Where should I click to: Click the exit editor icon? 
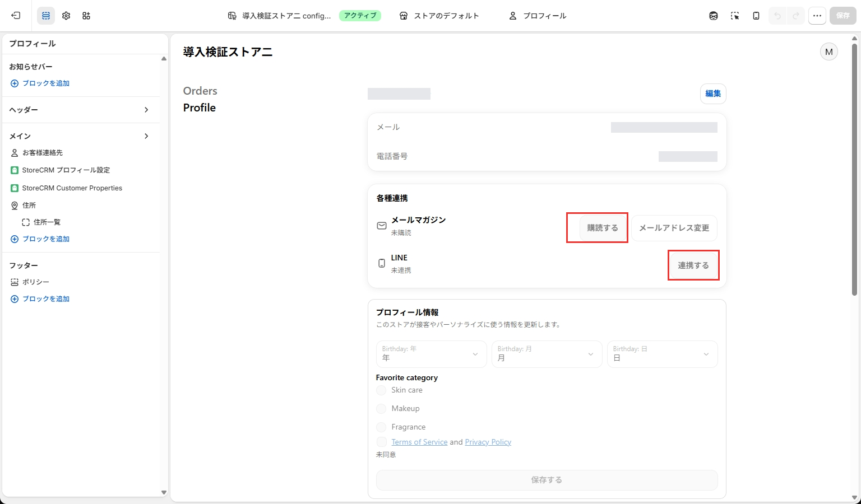point(16,16)
